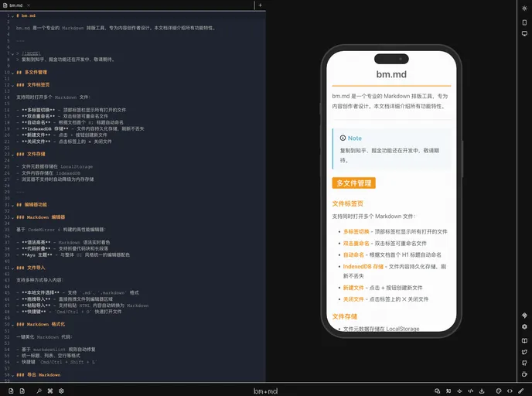This screenshot has width=532, height=396.
Task: Click the import file icon in bottom toolbar
Action: (x=11, y=391)
